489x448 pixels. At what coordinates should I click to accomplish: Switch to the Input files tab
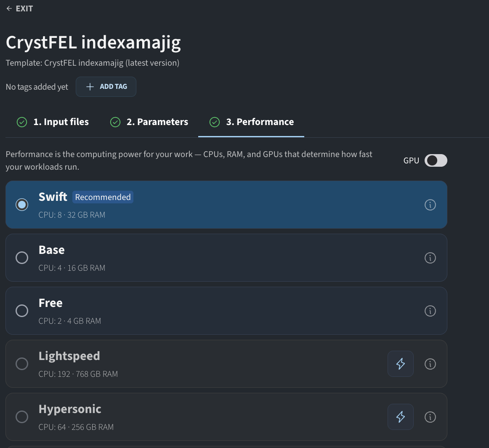tap(52, 122)
